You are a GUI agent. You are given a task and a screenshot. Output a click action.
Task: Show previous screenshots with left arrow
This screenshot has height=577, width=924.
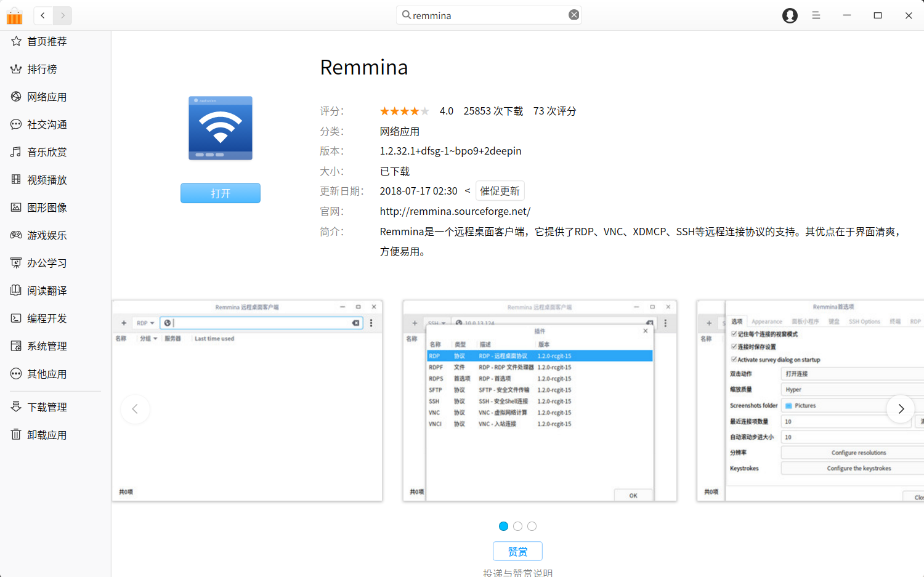(135, 408)
